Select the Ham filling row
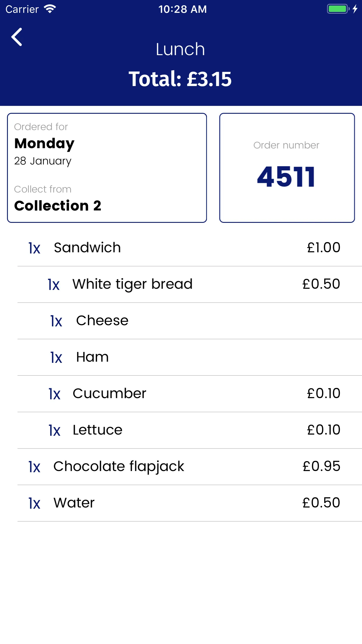Screen dimensions: 362x644 (x=190, y=357)
